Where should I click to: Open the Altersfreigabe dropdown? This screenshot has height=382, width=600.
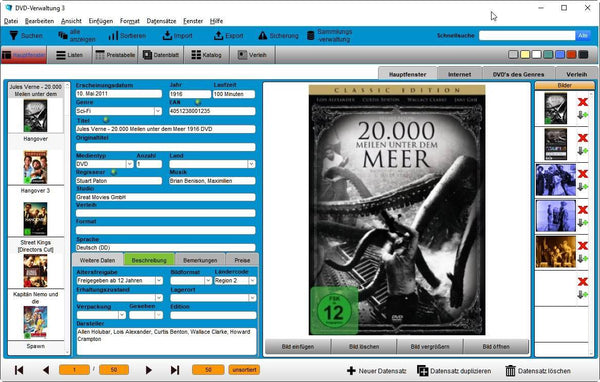pyautogui.click(x=159, y=281)
